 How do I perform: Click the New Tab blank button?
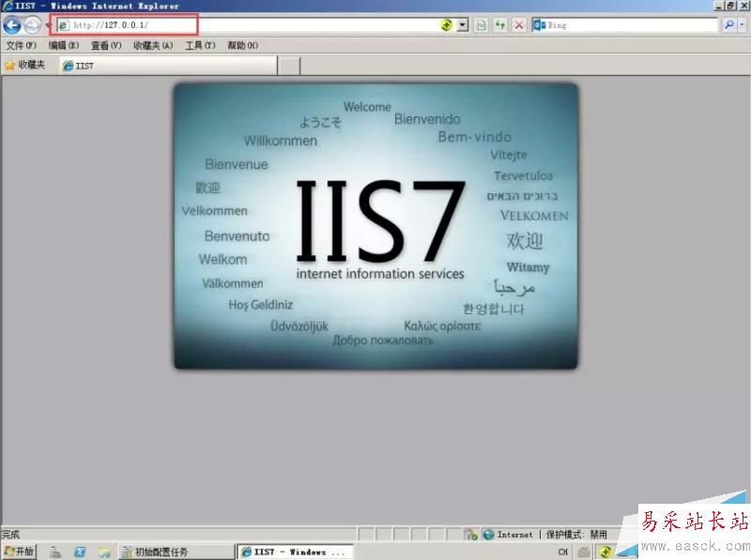289,66
